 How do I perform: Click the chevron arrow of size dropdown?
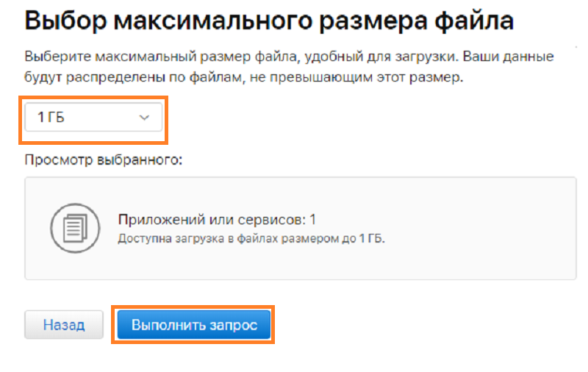(x=144, y=117)
